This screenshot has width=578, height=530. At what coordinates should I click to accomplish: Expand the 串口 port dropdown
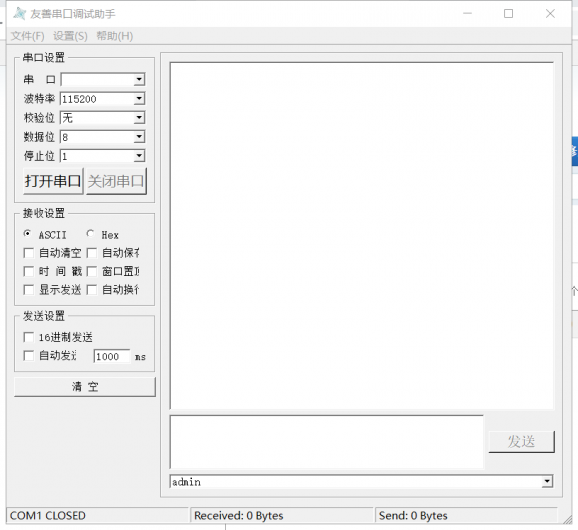(x=139, y=79)
